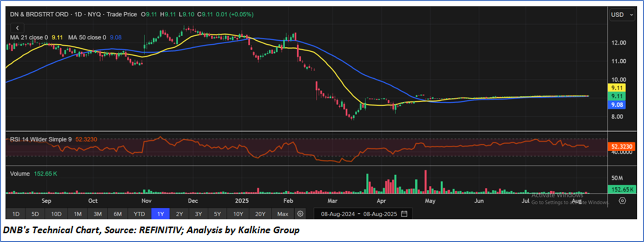Open the target settings icon below the volume scale
Image resolution: width=644 pixels, height=242 pixels.
(x=622, y=200)
